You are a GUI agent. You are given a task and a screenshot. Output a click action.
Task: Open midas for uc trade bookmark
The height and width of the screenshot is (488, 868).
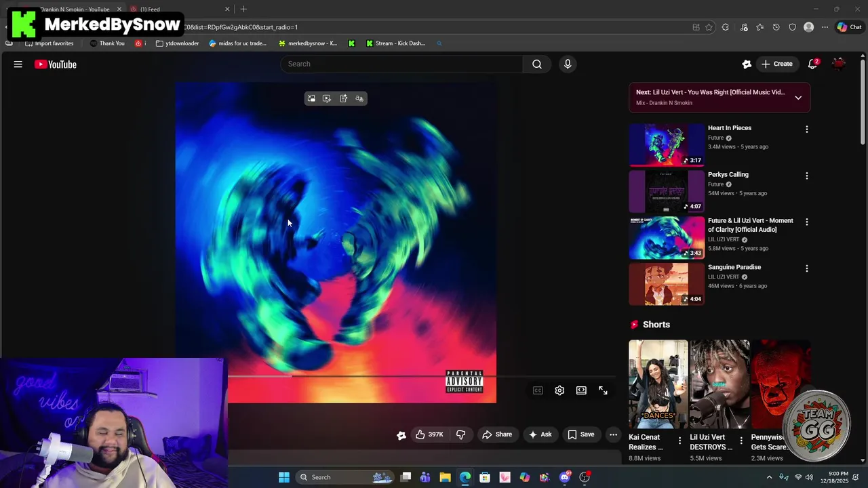click(x=238, y=43)
